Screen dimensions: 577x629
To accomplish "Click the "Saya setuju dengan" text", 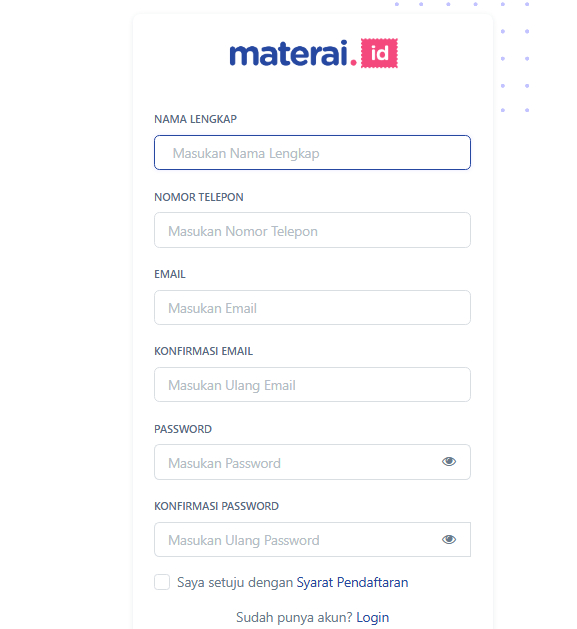I will (x=235, y=582).
